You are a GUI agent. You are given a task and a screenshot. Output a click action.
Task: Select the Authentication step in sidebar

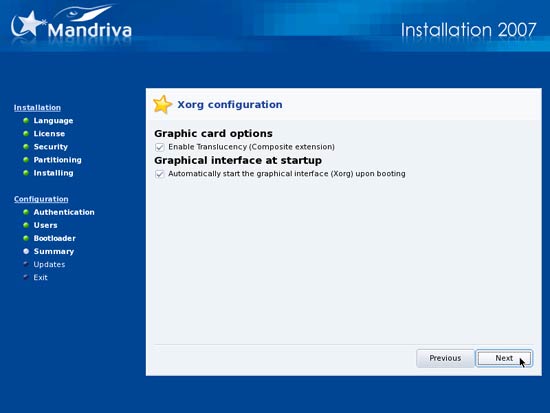click(x=64, y=212)
